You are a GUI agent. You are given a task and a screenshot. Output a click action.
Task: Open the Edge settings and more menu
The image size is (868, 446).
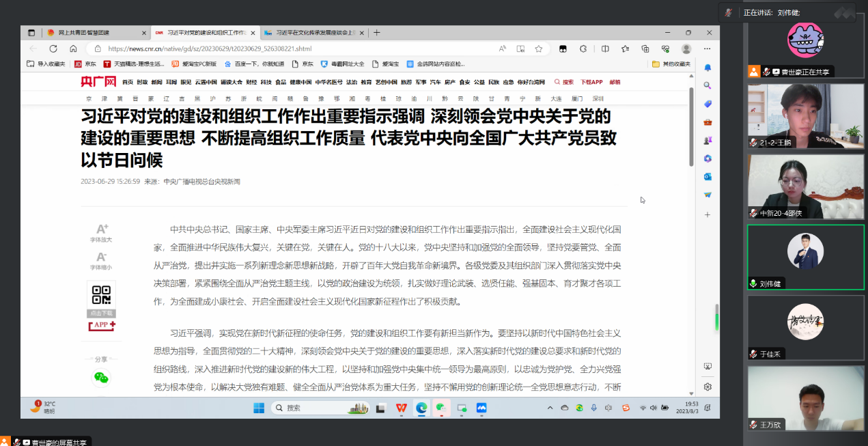708,48
